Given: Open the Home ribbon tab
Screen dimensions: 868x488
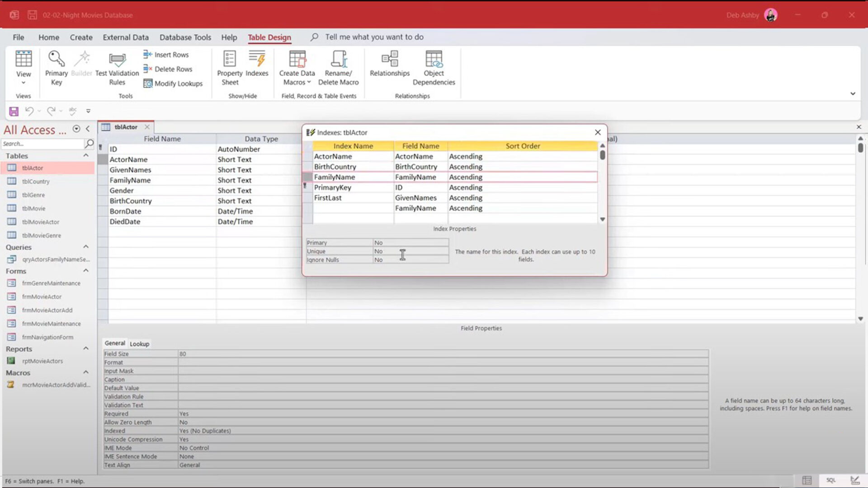Looking at the screenshot, I should coord(49,37).
